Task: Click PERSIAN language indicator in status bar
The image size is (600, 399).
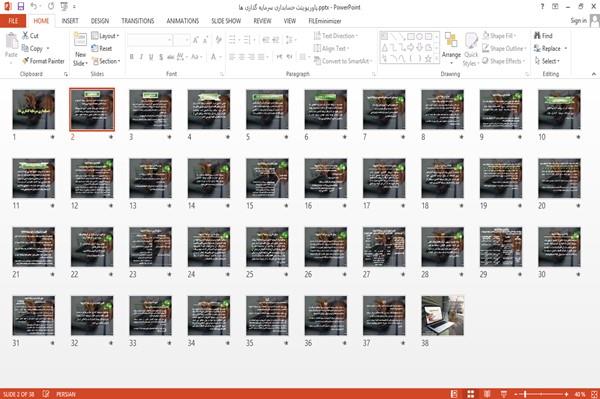Action: 66,394
